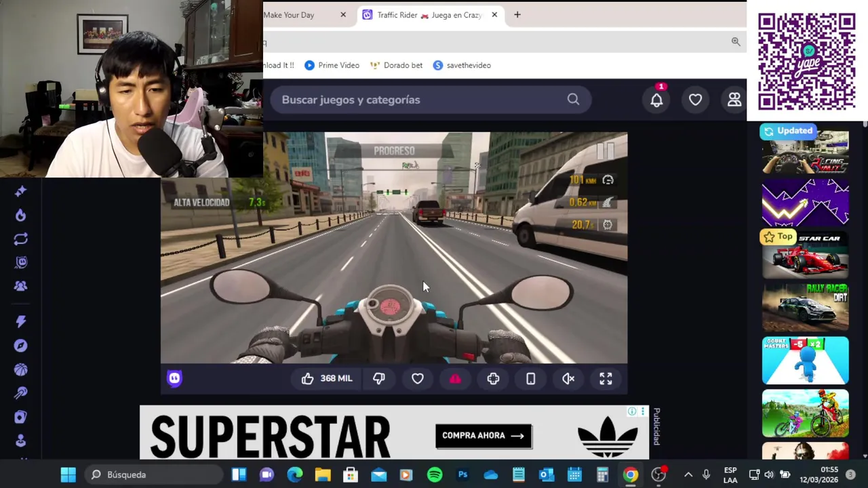
Task: Open the sparkle icon in the left sidebar
Action: (20, 191)
